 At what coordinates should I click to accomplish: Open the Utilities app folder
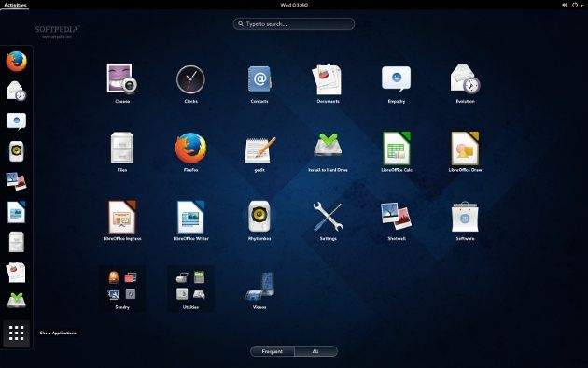[x=191, y=289]
